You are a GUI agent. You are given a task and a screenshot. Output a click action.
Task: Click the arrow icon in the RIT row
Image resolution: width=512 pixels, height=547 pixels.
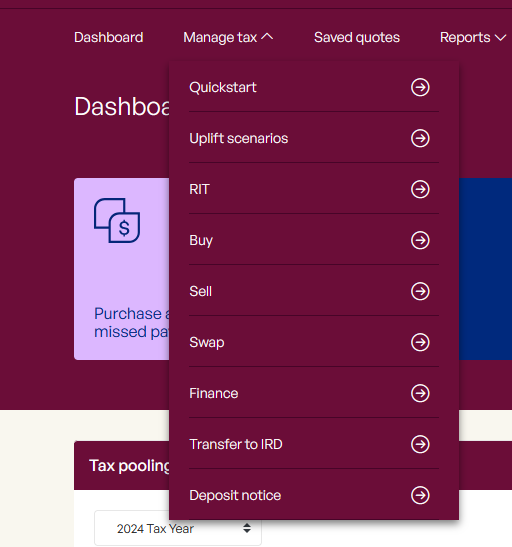(420, 189)
